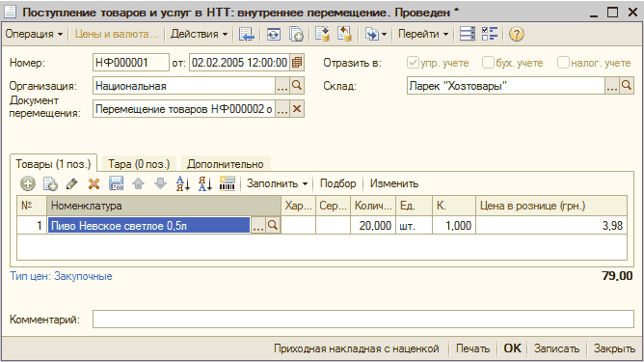Image resolution: width=644 pixels, height=362 pixels.
Task: Click the barcode scanner icon
Action: (228, 183)
